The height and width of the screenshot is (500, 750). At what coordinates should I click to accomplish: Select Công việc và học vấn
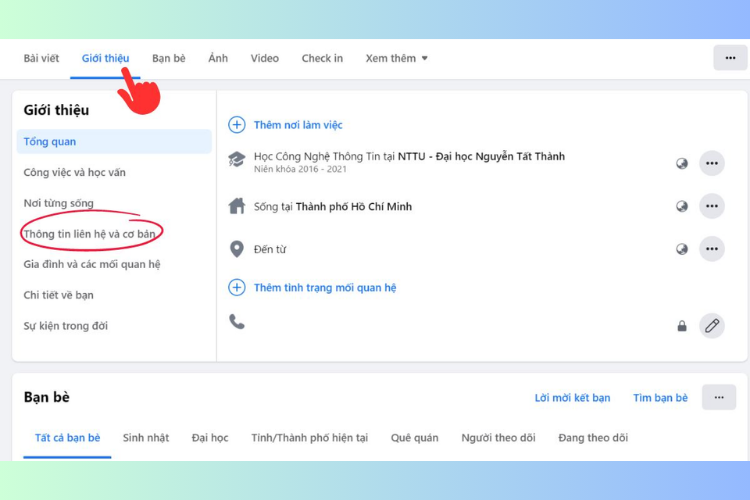(x=75, y=172)
